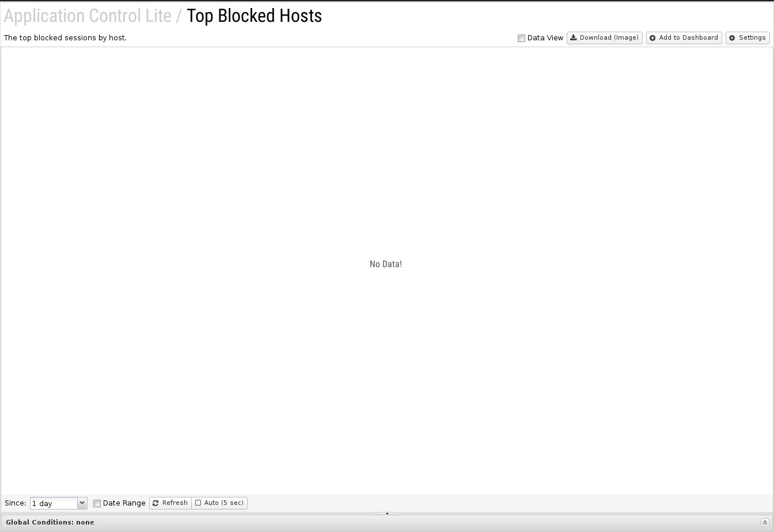Click the Data View label text
Image resolution: width=774 pixels, height=532 pixels.
click(545, 38)
